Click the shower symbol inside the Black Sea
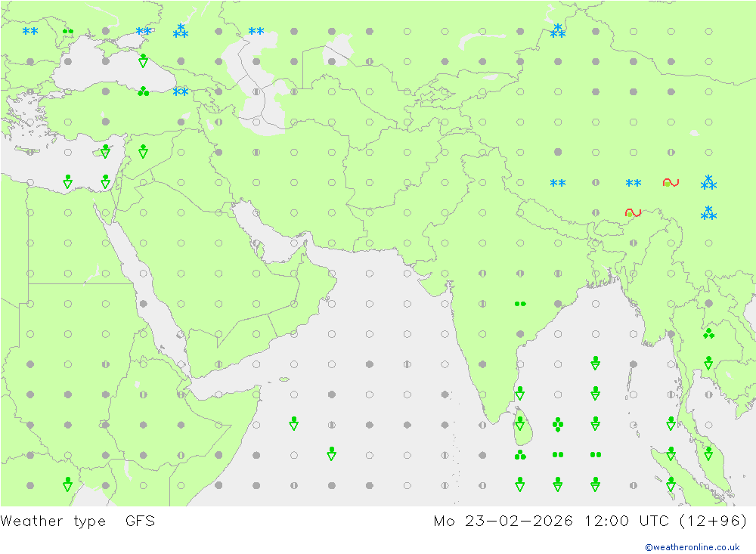Image resolution: width=756 pixels, height=554 pixels. 143,60
